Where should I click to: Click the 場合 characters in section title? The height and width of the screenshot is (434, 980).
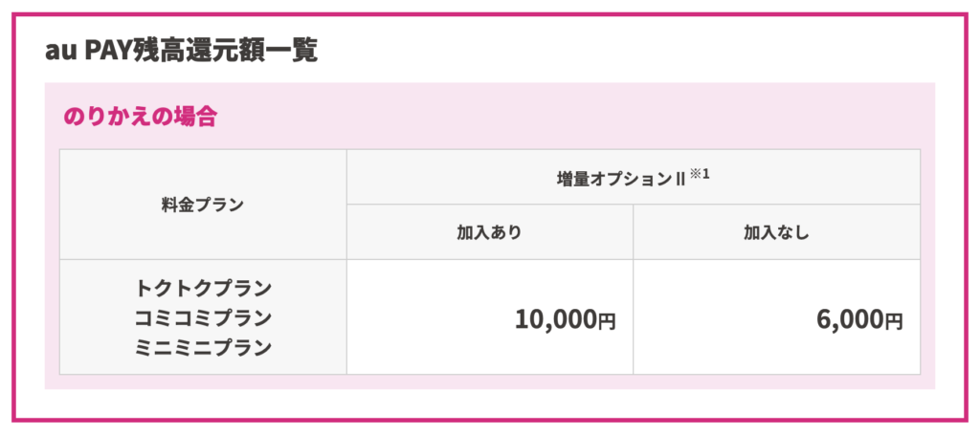pos(195,117)
